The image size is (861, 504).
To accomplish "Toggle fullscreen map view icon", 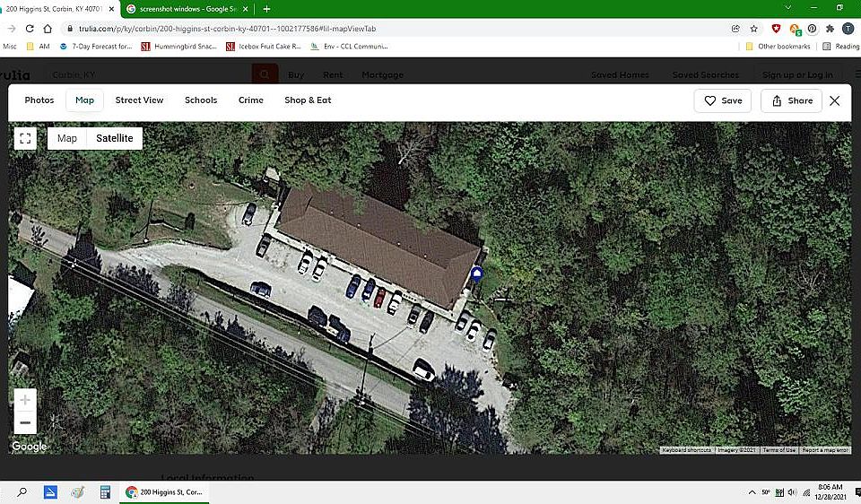I will click(x=25, y=138).
